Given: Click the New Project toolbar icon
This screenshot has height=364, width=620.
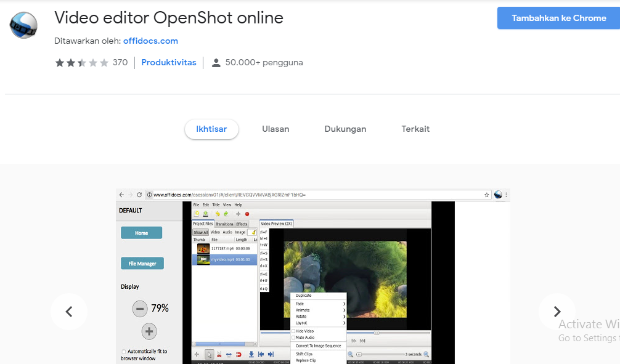Looking at the screenshot, I should pyautogui.click(x=196, y=214).
